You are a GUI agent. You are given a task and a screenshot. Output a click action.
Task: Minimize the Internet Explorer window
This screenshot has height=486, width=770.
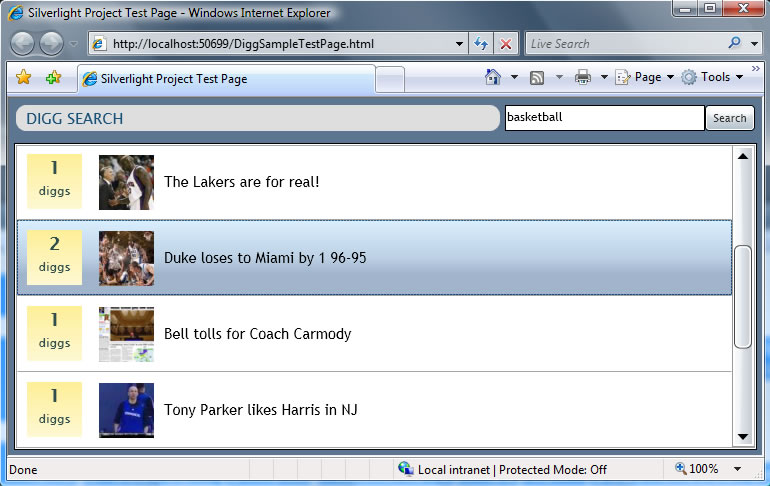686,8
